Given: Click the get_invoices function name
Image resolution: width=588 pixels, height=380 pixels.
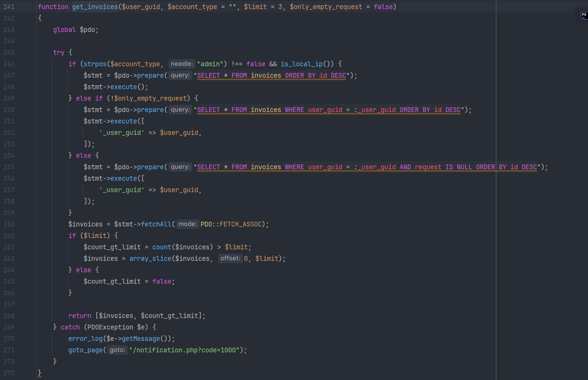Looking at the screenshot, I should [95, 7].
